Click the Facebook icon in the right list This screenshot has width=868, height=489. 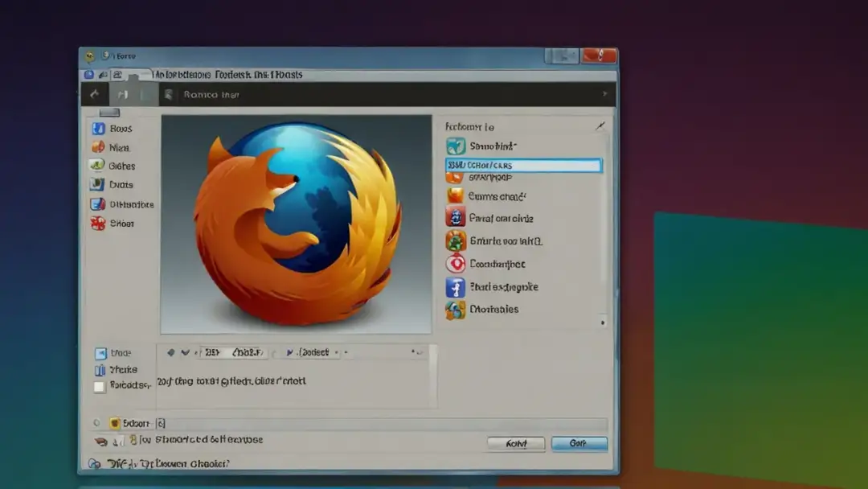[457, 286]
